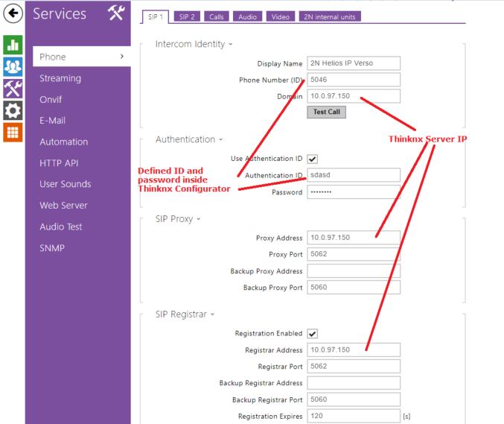Disable the Registration Enabled checkbox
504x424 pixels.
(x=313, y=334)
